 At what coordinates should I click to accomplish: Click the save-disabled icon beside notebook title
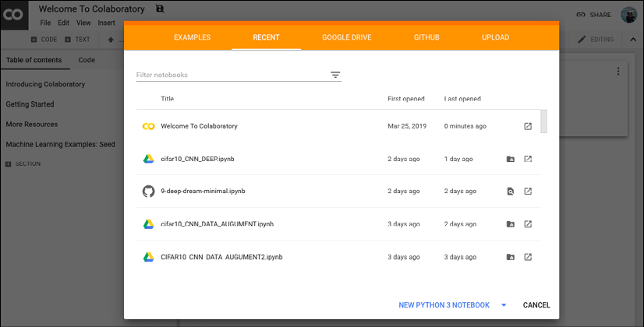[x=160, y=9]
